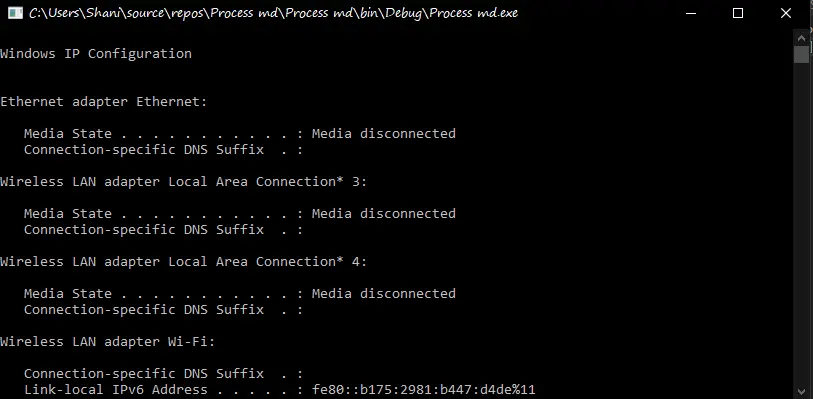Click the scrollbar up arrow
Screen dimensions: 813x399
coord(801,37)
